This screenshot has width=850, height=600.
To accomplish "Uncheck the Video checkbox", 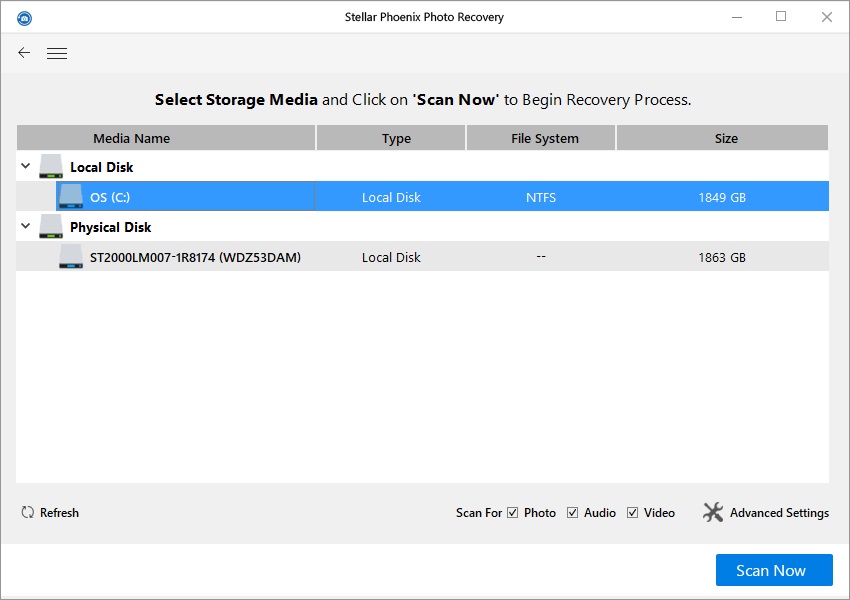I will pos(631,512).
